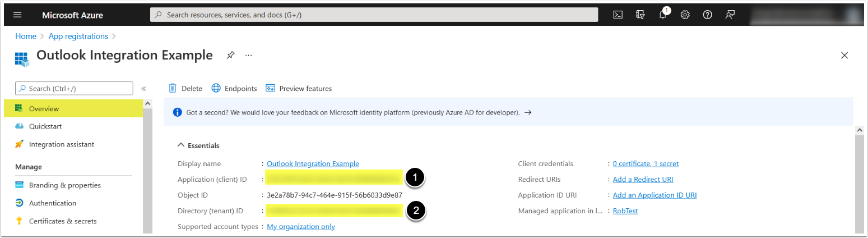Open portal settings gear

coord(685,15)
